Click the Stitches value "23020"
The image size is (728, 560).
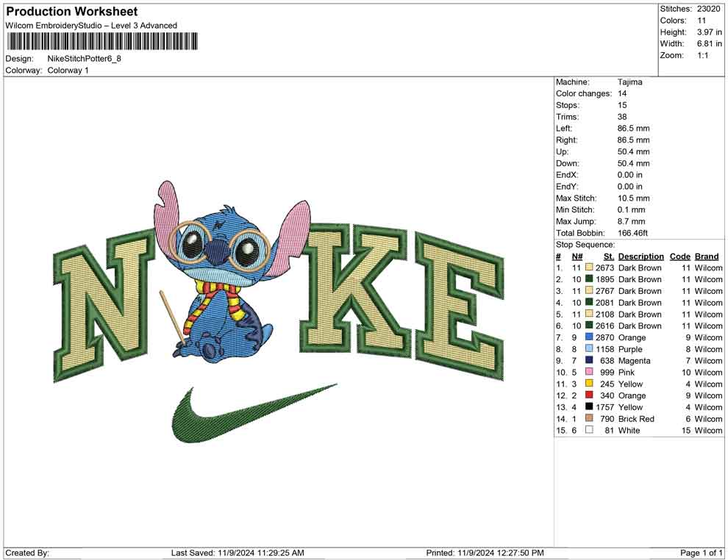[x=708, y=9]
